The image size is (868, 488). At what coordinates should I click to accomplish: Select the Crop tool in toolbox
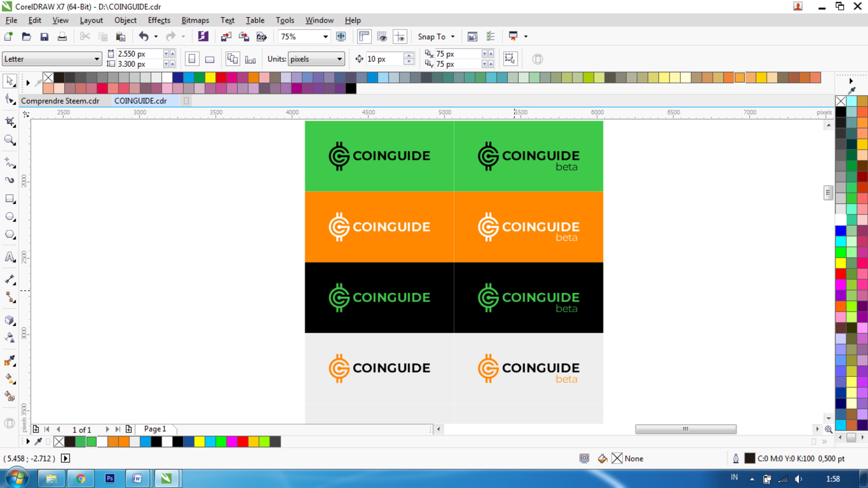click(x=9, y=122)
